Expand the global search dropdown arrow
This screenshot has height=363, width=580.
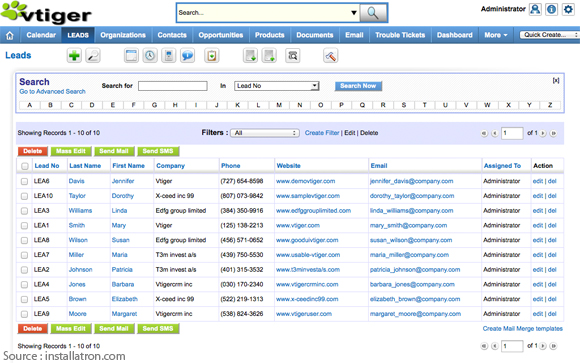(x=354, y=13)
